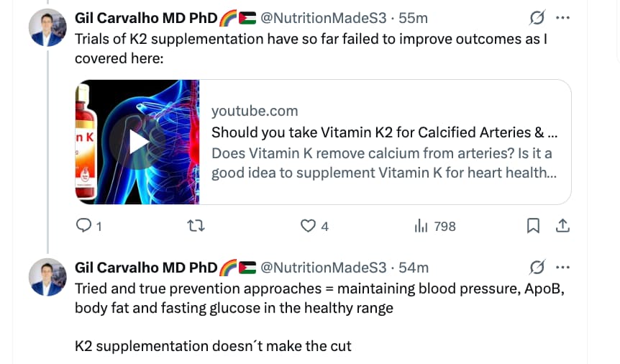Reply to the K2 trials tweet

[x=84, y=226]
